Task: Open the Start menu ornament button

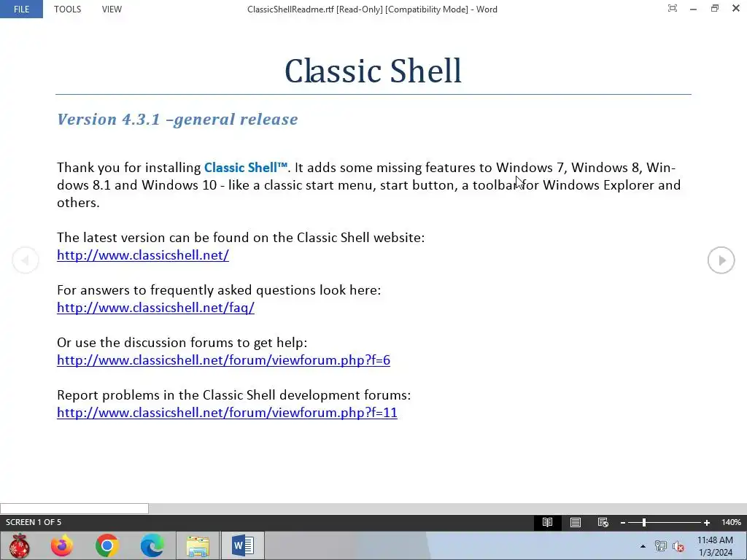Action: (x=20, y=545)
